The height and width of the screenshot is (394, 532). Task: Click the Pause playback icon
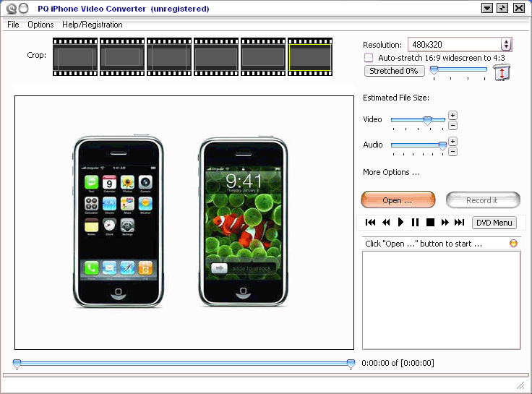pos(415,223)
